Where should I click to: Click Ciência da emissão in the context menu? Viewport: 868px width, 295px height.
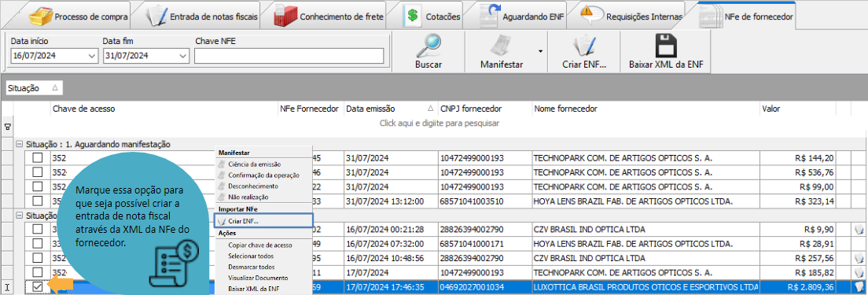254,164
